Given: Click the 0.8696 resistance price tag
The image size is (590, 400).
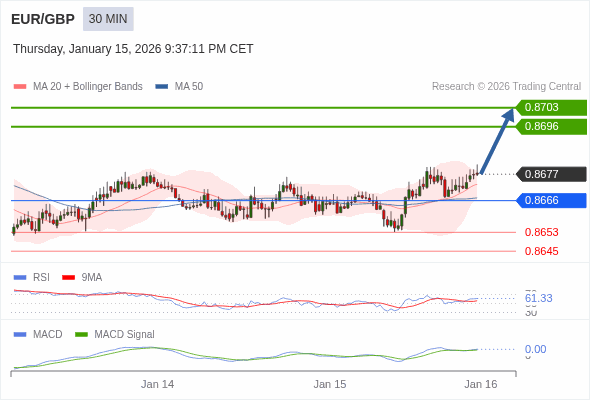Looking at the screenshot, I should [x=551, y=126].
